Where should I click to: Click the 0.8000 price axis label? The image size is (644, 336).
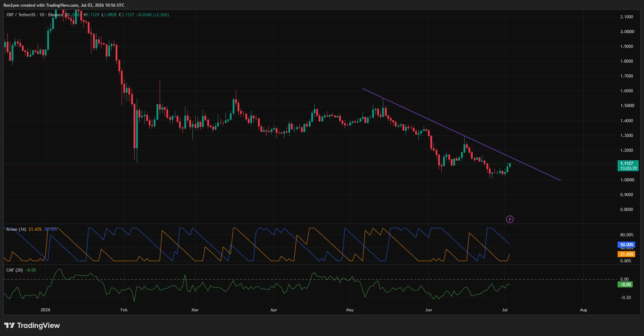(x=627, y=210)
